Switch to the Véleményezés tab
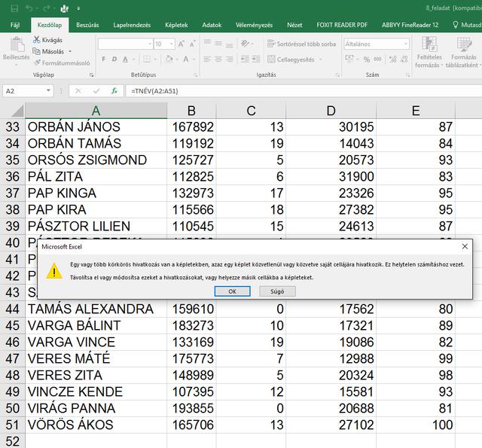Viewport: 482px width, 448px height. coord(254,25)
